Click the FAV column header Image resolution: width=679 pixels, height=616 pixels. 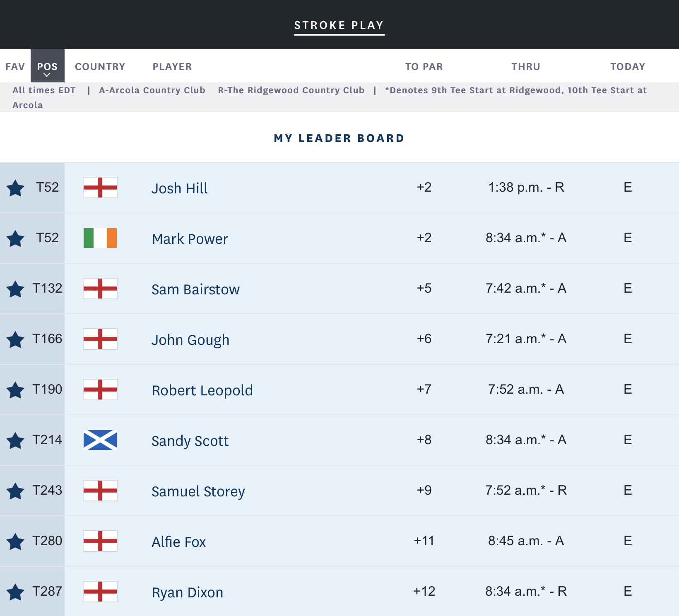pyautogui.click(x=15, y=67)
